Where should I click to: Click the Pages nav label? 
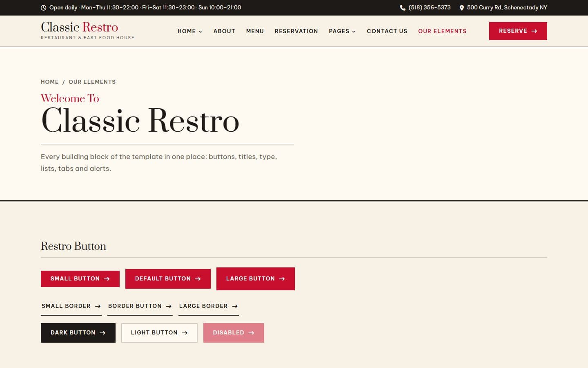339,31
